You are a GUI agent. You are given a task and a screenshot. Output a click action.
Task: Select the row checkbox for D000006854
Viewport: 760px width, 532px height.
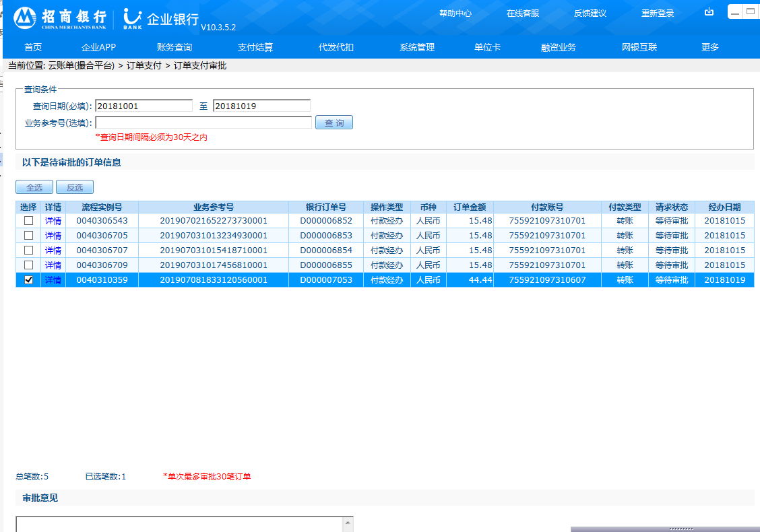28,251
